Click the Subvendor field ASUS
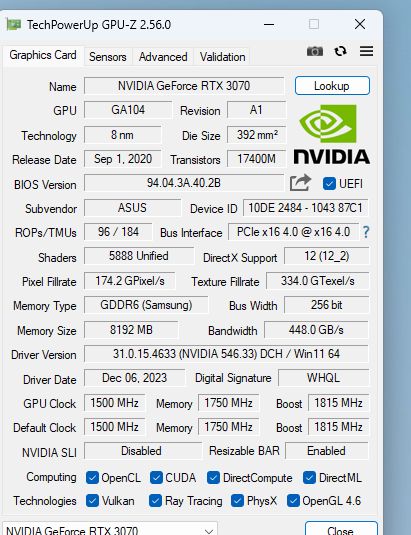The width and height of the screenshot is (411, 535). pos(132,208)
